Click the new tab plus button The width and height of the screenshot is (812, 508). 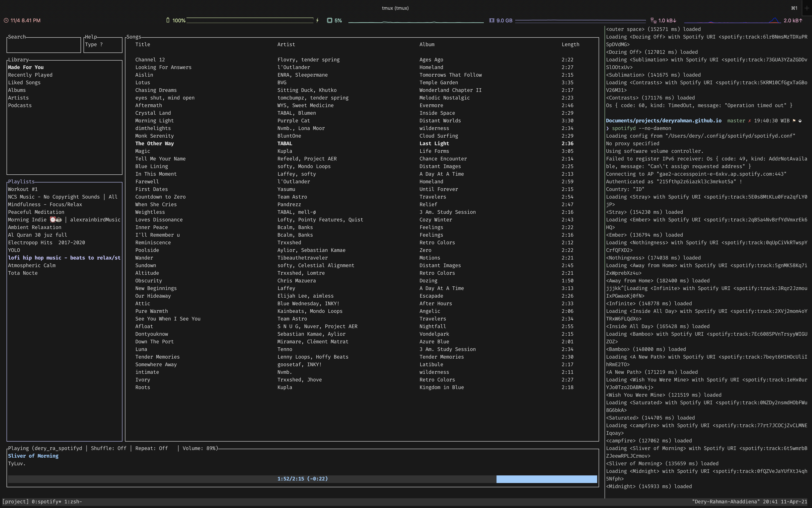(x=807, y=8)
